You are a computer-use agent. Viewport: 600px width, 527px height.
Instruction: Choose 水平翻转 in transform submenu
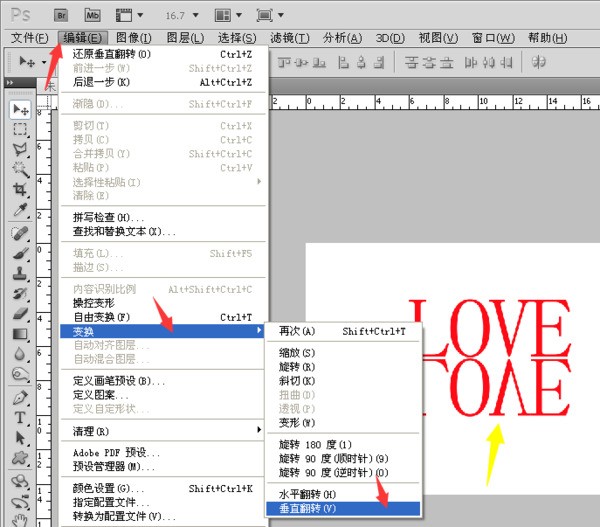point(343,494)
